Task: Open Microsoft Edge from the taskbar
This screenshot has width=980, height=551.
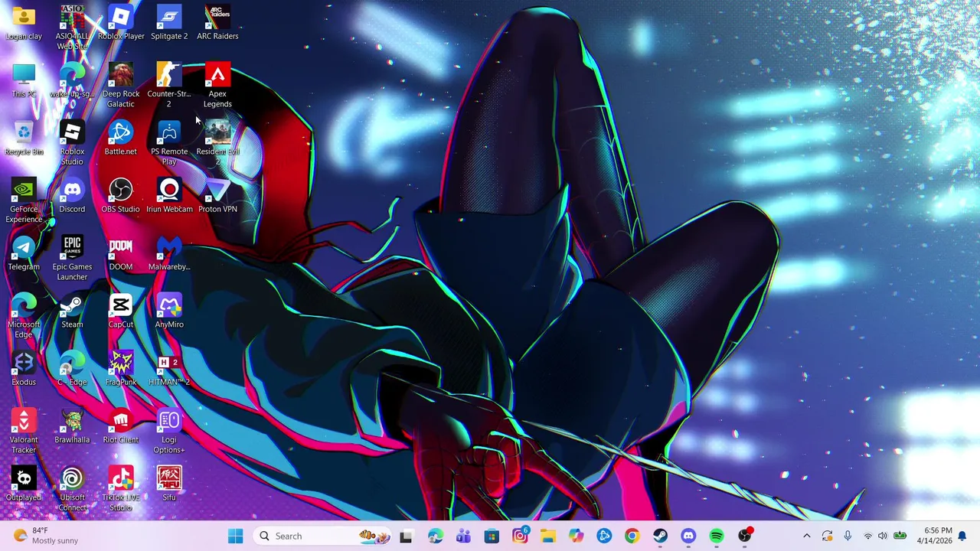Action: (435, 536)
